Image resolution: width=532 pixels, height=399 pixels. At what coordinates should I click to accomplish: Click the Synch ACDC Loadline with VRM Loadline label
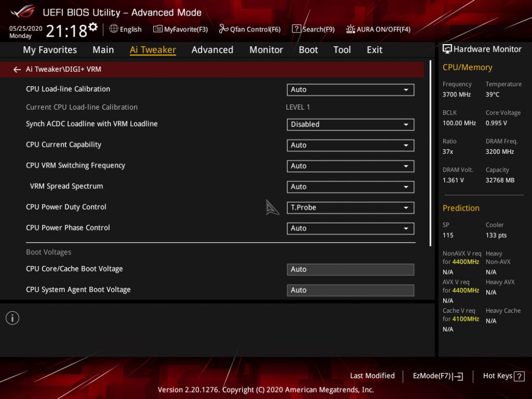(92, 124)
